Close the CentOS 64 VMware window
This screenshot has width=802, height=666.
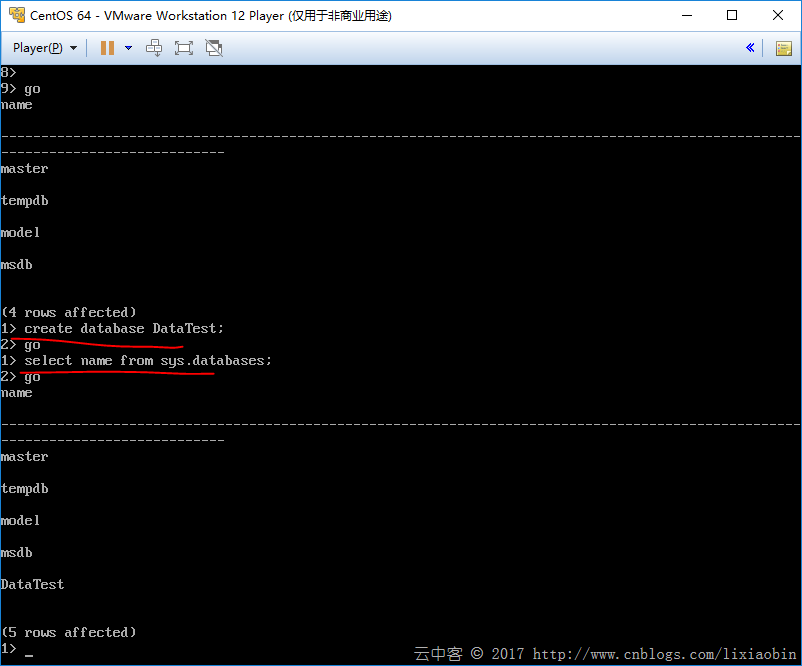click(x=778, y=15)
